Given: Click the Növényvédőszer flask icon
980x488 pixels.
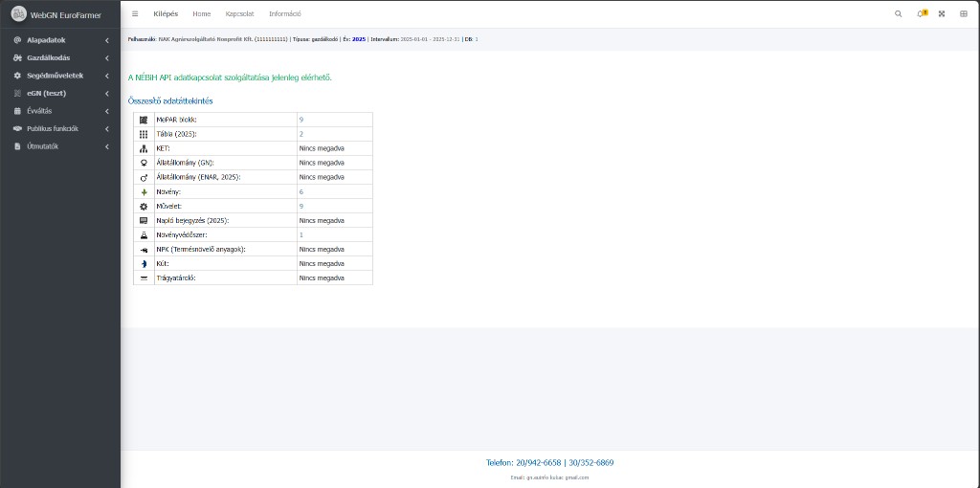Looking at the screenshot, I should (x=144, y=235).
